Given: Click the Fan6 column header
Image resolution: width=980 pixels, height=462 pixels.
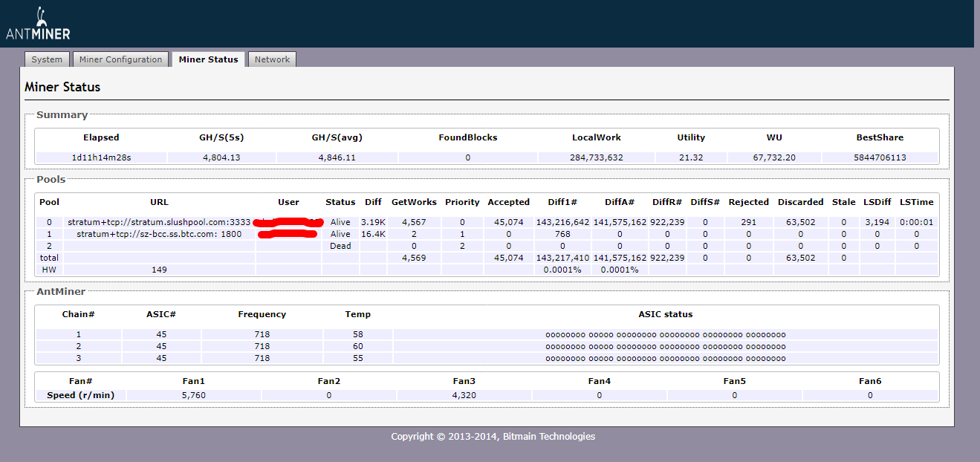Looking at the screenshot, I should [870, 381].
